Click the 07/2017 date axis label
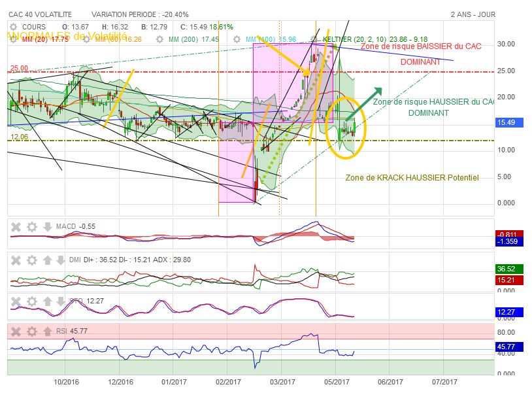The image size is (532, 393). [x=444, y=382]
